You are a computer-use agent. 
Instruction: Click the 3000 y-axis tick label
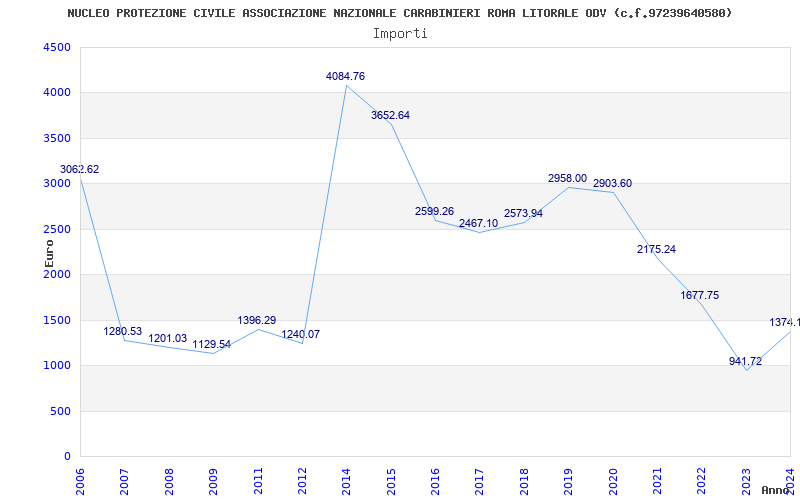[x=57, y=184]
